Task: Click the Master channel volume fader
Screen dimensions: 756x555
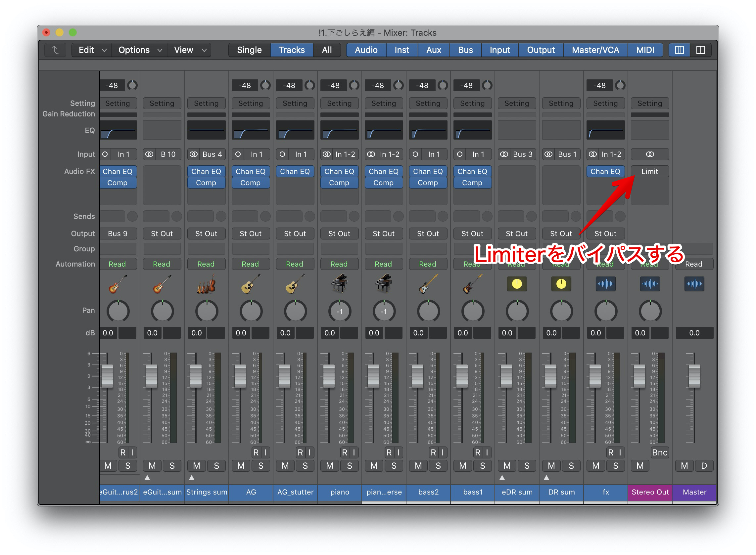Action: (x=694, y=376)
